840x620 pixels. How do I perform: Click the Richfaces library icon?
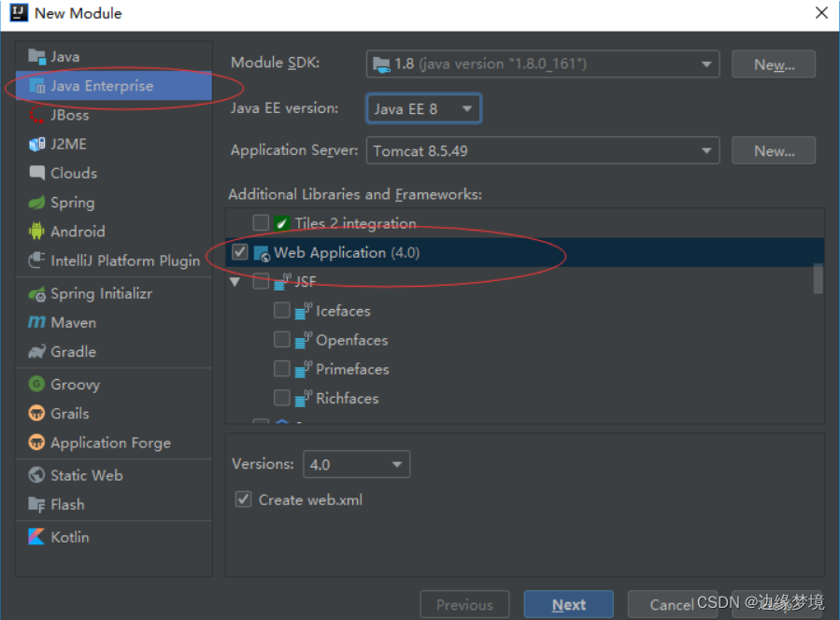click(x=304, y=399)
